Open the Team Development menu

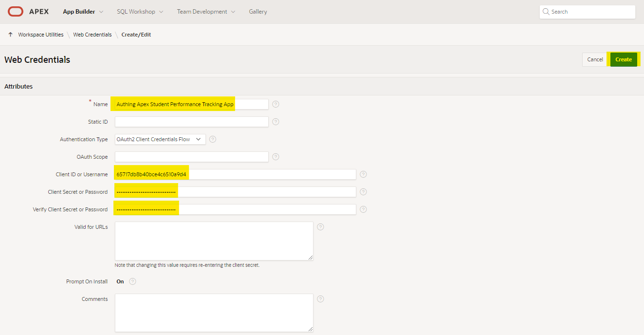click(206, 12)
